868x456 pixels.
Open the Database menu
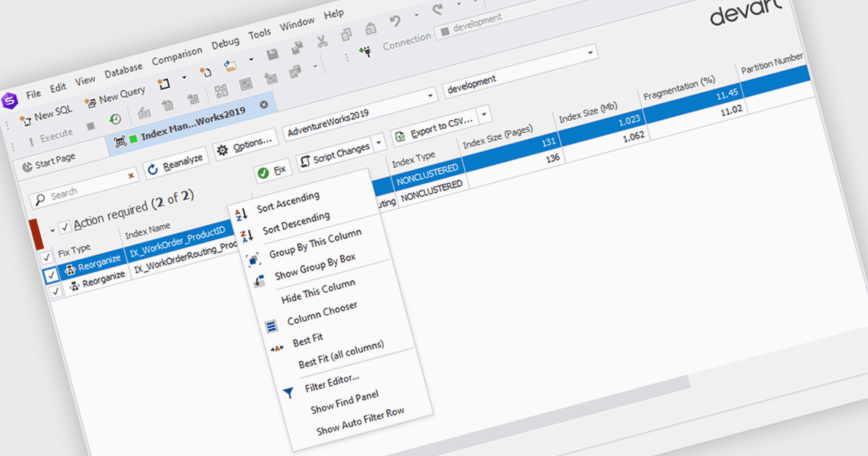(124, 69)
